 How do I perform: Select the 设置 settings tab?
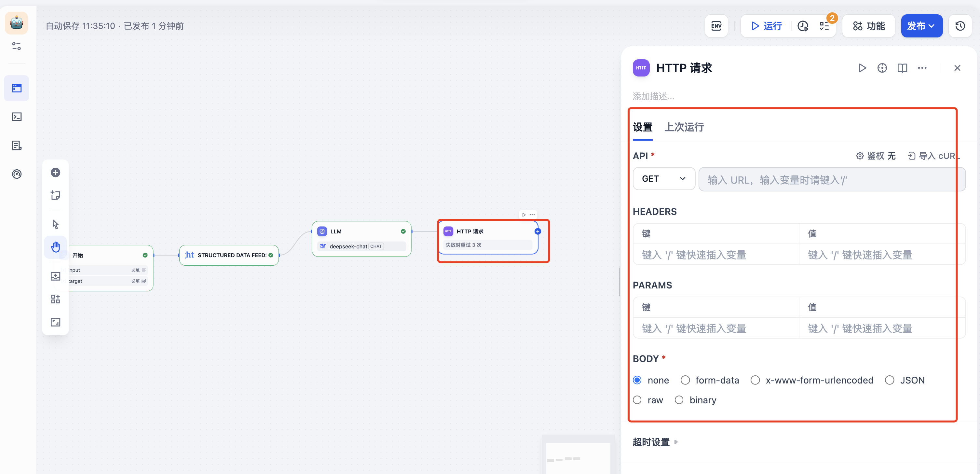(x=642, y=127)
